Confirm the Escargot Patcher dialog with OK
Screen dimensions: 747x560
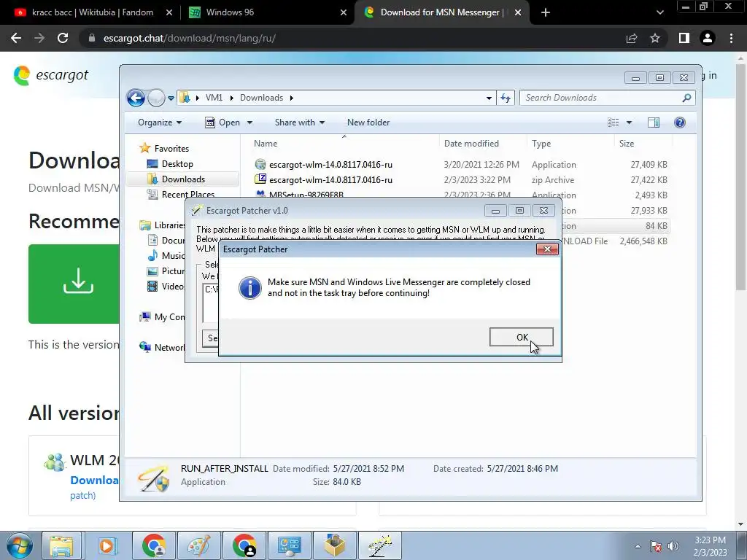tap(521, 337)
